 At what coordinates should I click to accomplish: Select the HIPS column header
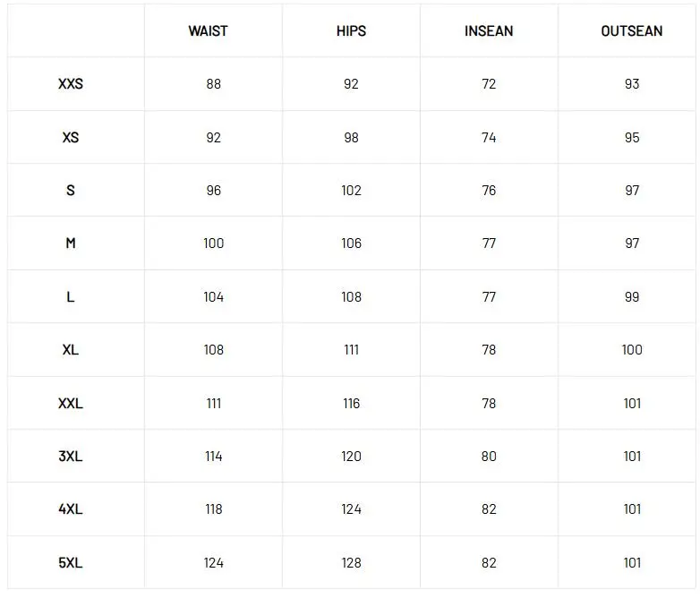click(x=351, y=31)
